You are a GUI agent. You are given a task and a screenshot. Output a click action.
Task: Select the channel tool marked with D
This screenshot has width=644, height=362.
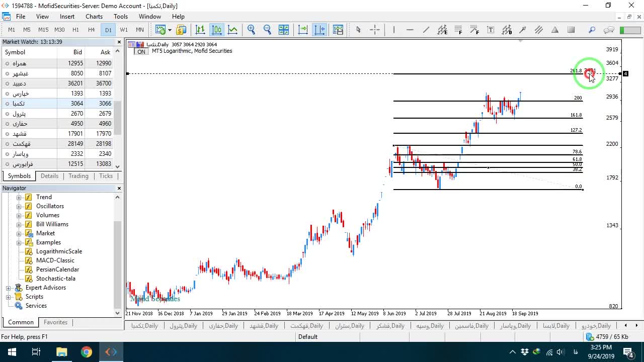point(507,30)
